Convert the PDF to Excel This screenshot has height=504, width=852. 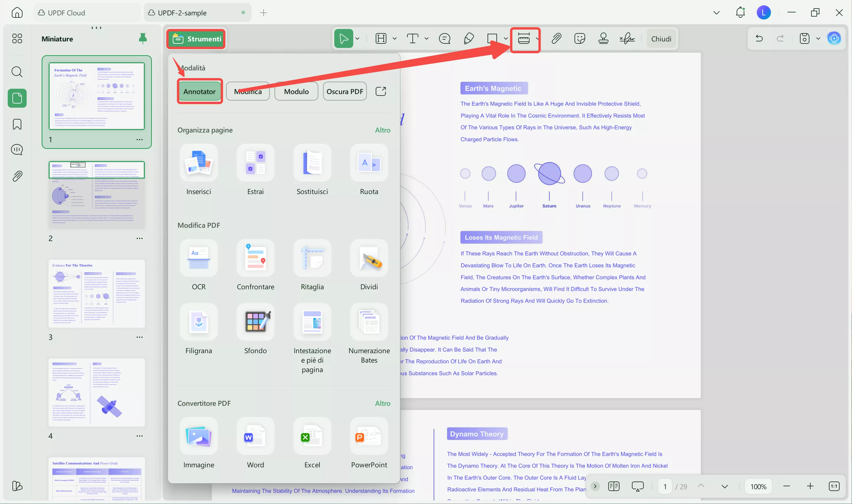point(312,436)
